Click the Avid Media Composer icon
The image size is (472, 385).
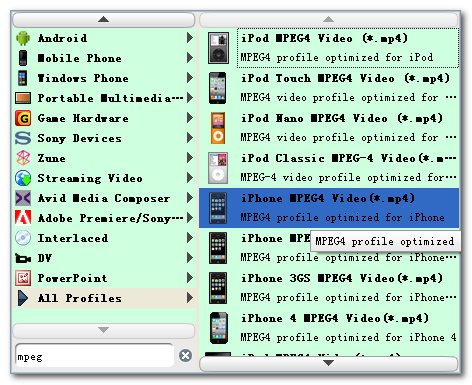point(23,198)
